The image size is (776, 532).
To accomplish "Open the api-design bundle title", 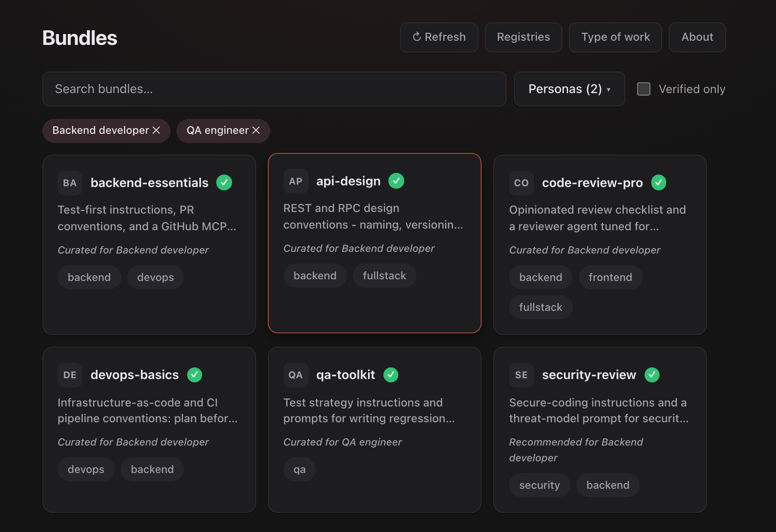I will 348,181.
